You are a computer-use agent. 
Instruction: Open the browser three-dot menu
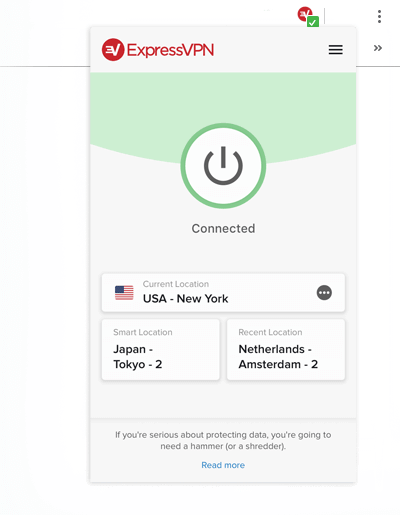pos(379,16)
